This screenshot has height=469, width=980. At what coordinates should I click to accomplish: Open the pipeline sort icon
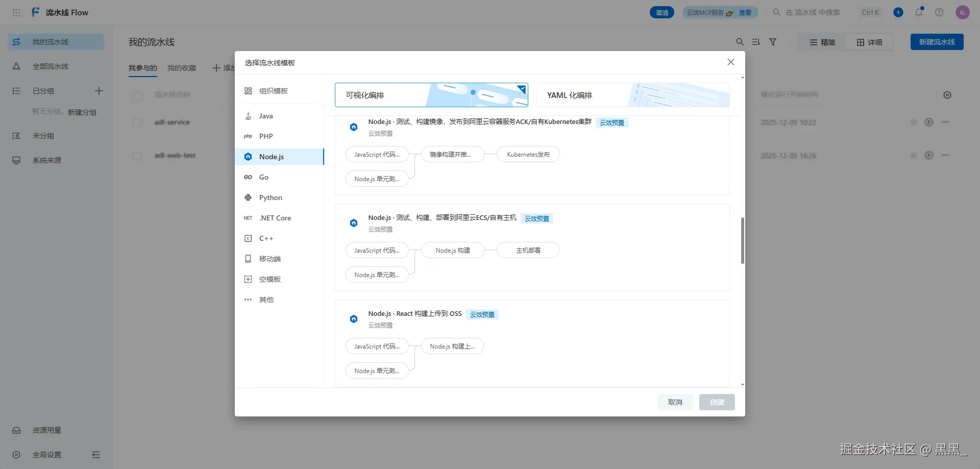pyautogui.click(x=756, y=42)
